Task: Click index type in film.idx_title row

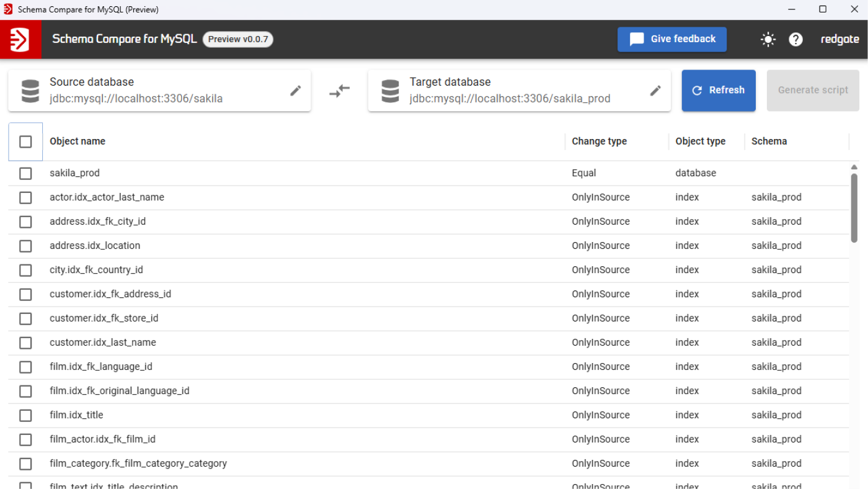Action: [687, 415]
